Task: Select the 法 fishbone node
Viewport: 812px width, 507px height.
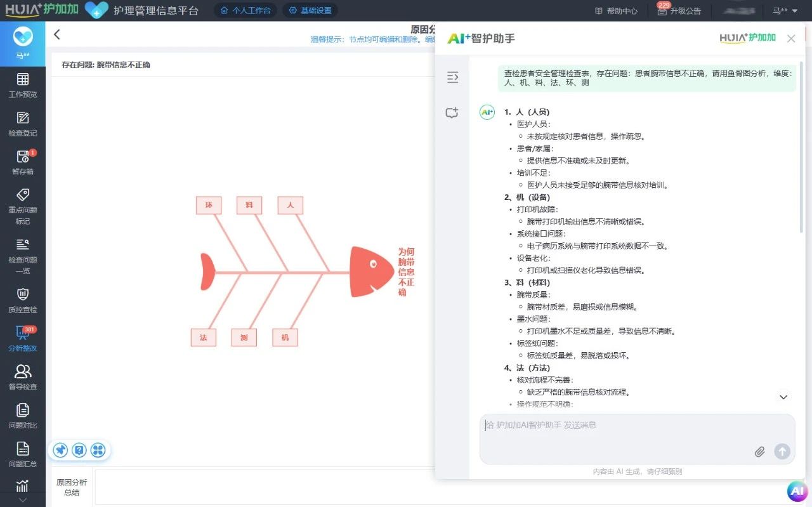Action: [204, 338]
